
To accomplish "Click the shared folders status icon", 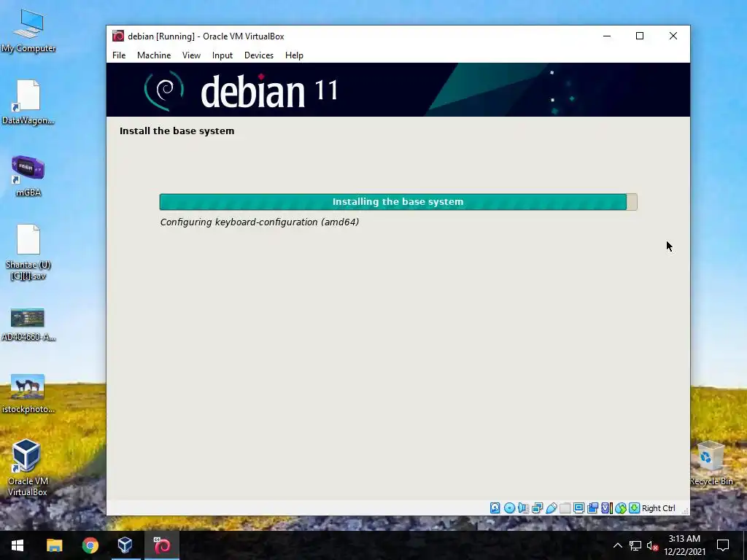I will [565, 508].
